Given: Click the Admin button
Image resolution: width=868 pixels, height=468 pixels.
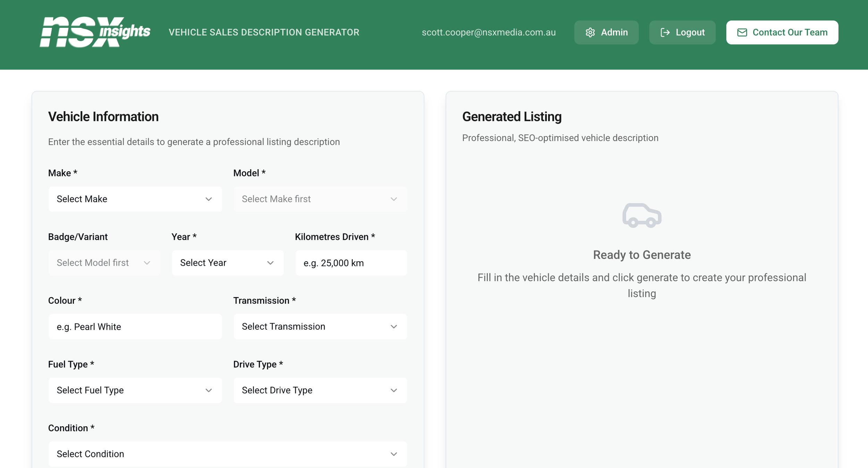Looking at the screenshot, I should pos(606,32).
